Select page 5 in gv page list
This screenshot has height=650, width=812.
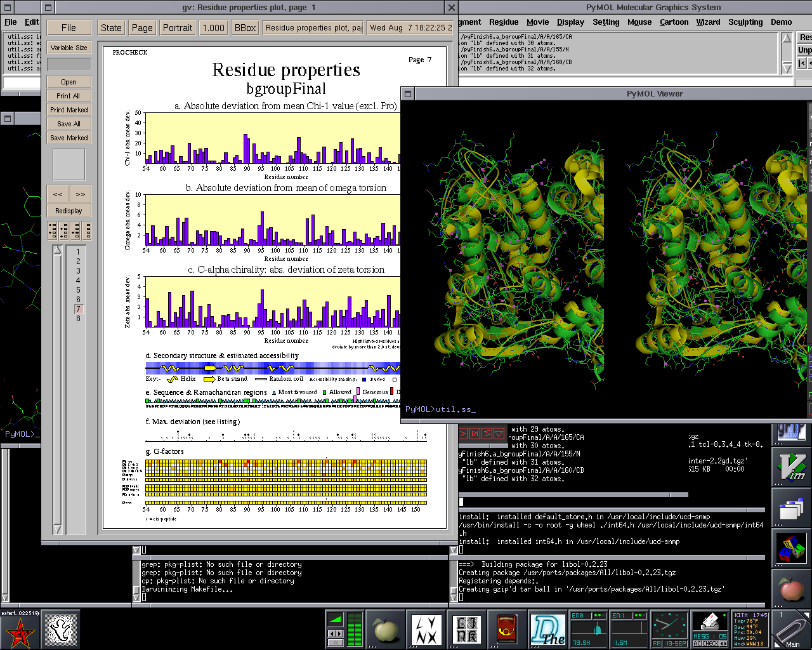(x=78, y=290)
